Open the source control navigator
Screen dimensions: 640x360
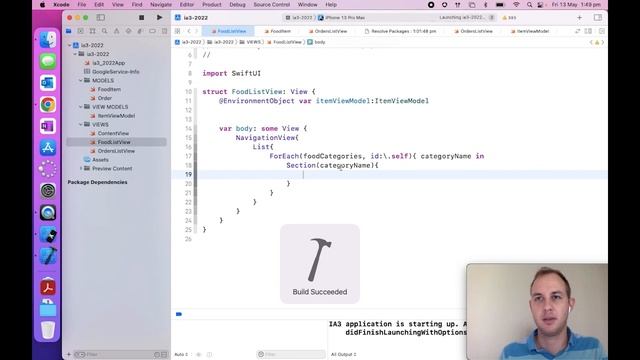[x=80, y=31]
